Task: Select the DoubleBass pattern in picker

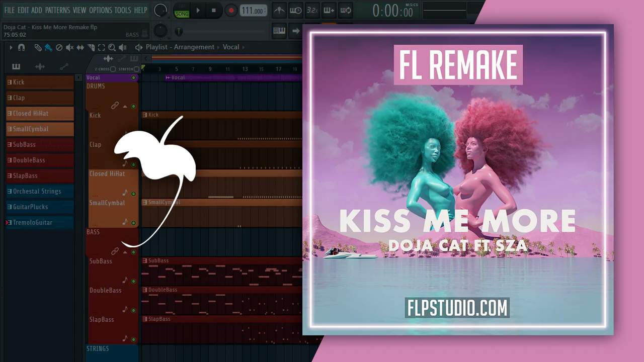Action: 40,160
